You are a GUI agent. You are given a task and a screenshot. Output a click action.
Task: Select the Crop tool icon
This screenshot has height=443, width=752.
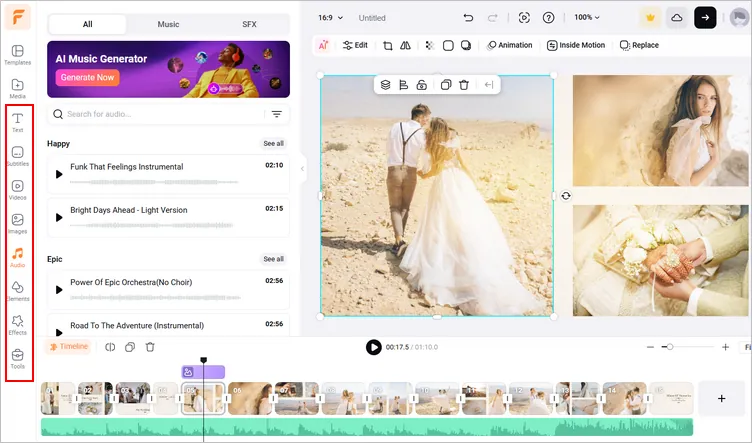pyautogui.click(x=388, y=46)
